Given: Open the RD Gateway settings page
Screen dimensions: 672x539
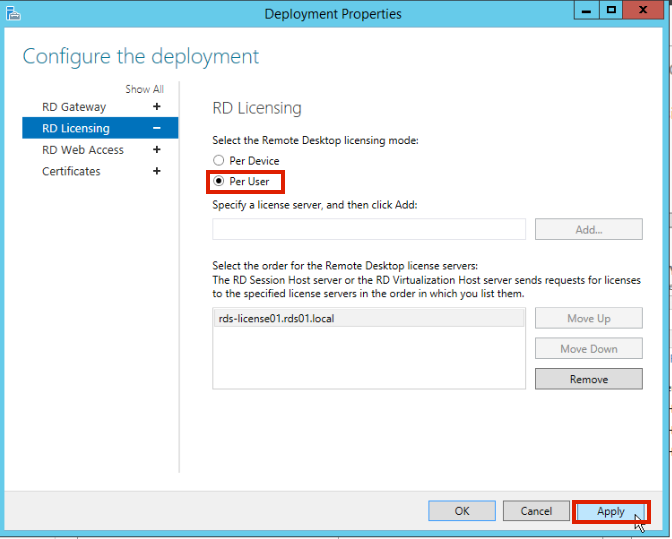Looking at the screenshot, I should tap(74, 107).
